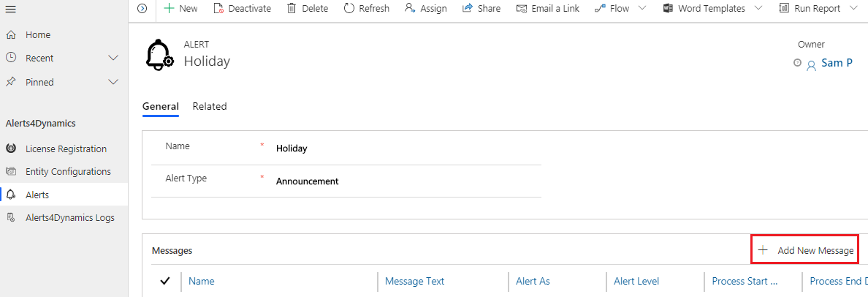Sort by the Alert As column header
This screenshot has width=868, height=297.
point(533,281)
